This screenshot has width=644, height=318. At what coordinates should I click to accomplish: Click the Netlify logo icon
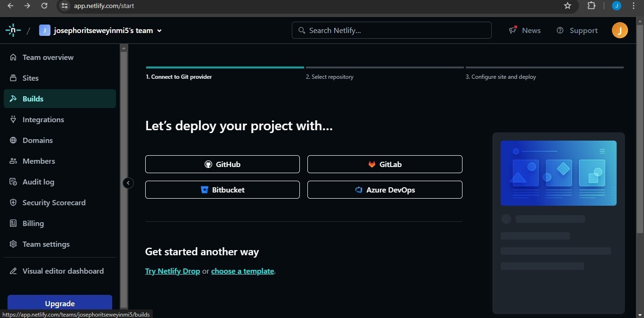tap(13, 31)
